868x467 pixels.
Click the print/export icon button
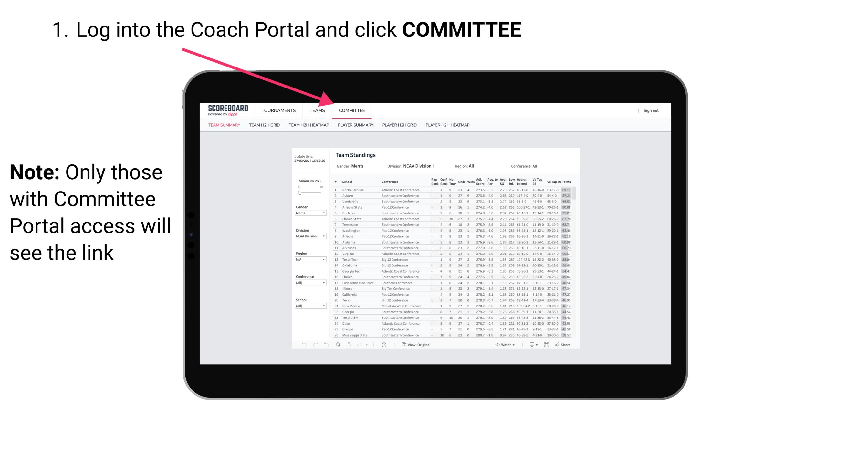click(x=530, y=345)
